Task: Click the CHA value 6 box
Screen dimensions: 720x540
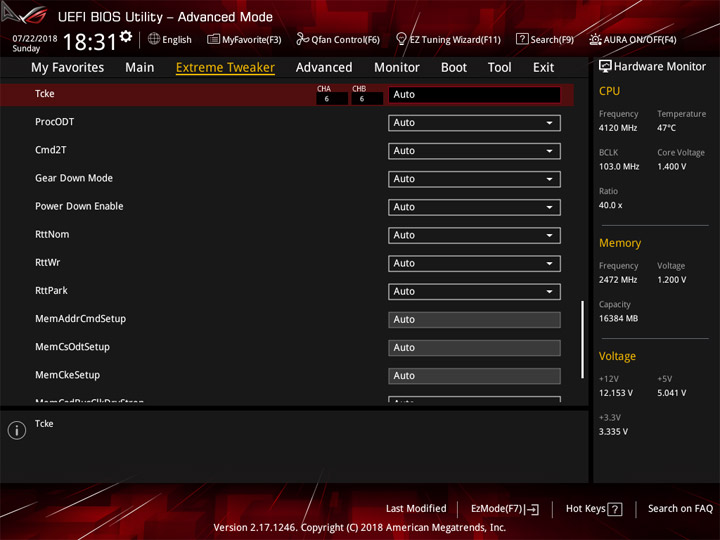Action: point(332,99)
